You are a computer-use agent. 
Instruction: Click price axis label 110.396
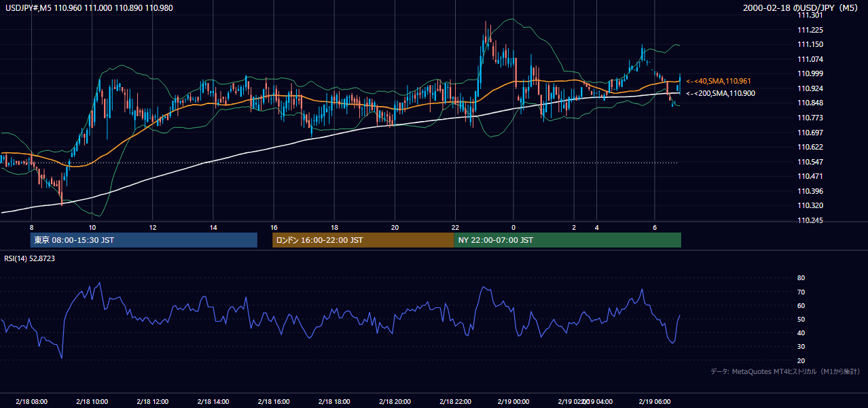[810, 191]
